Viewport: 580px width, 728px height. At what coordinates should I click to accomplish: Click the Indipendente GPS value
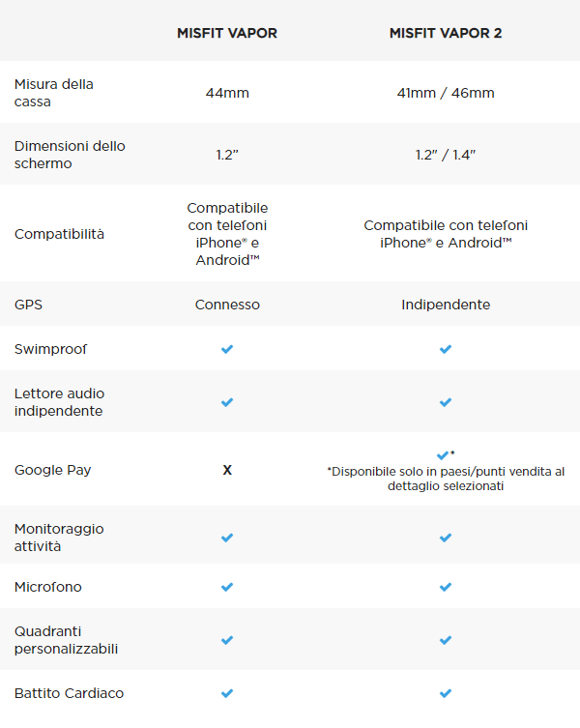(446, 305)
